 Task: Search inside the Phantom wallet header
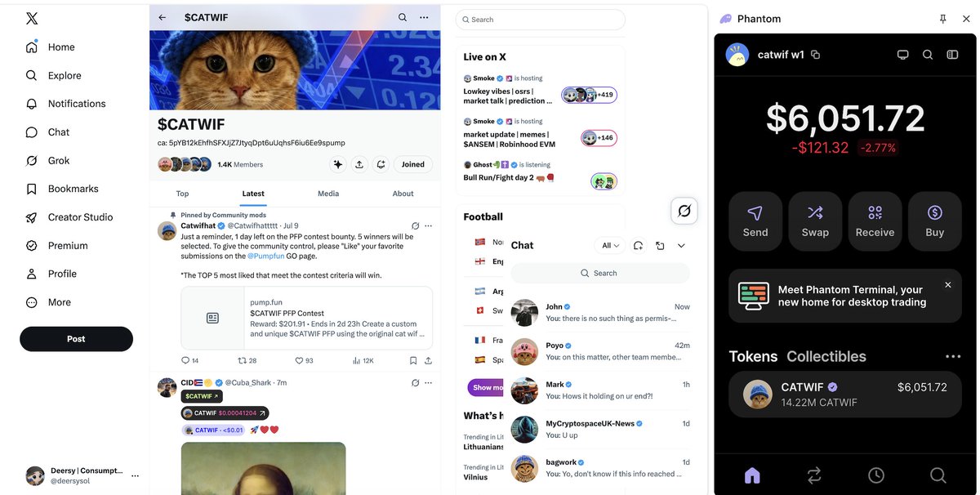928,55
